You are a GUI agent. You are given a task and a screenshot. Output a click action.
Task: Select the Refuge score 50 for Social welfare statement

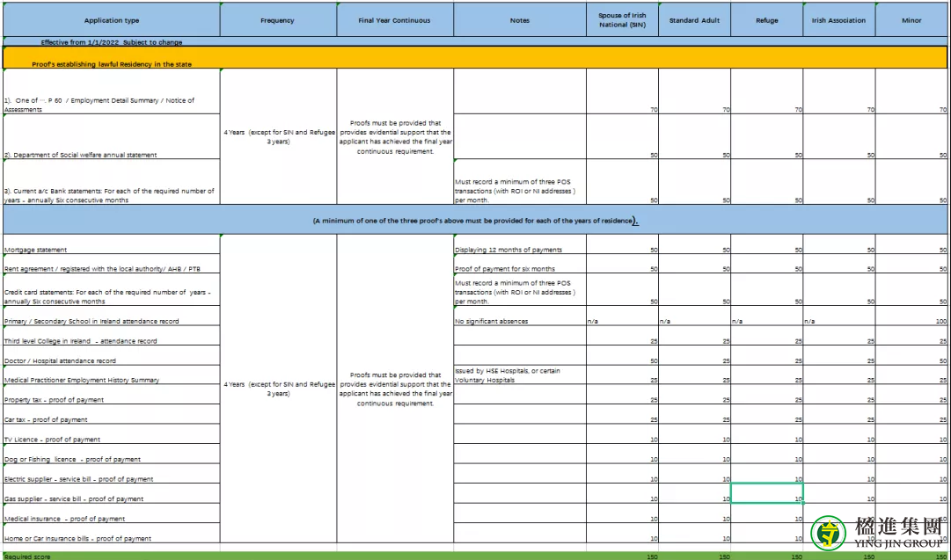pyautogui.click(x=766, y=137)
